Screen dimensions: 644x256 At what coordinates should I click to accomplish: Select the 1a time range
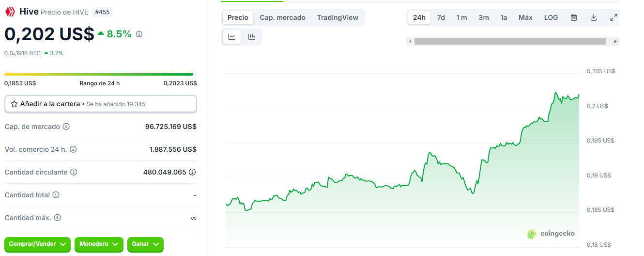[504, 17]
